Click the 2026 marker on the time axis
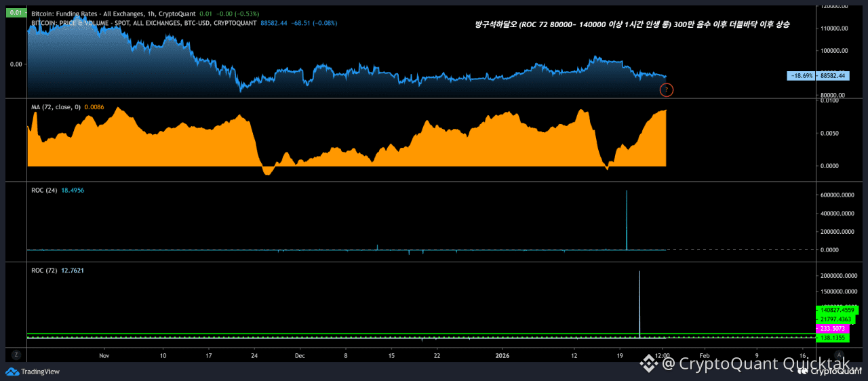Image resolution: width=868 pixels, height=381 pixels. pyautogui.click(x=502, y=355)
